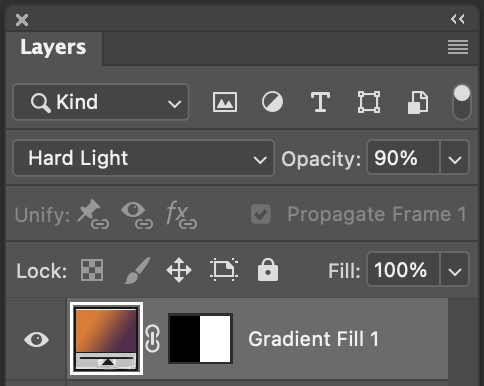The image size is (484, 386).
Task: Filter for type layers icon
Action: tap(320, 102)
